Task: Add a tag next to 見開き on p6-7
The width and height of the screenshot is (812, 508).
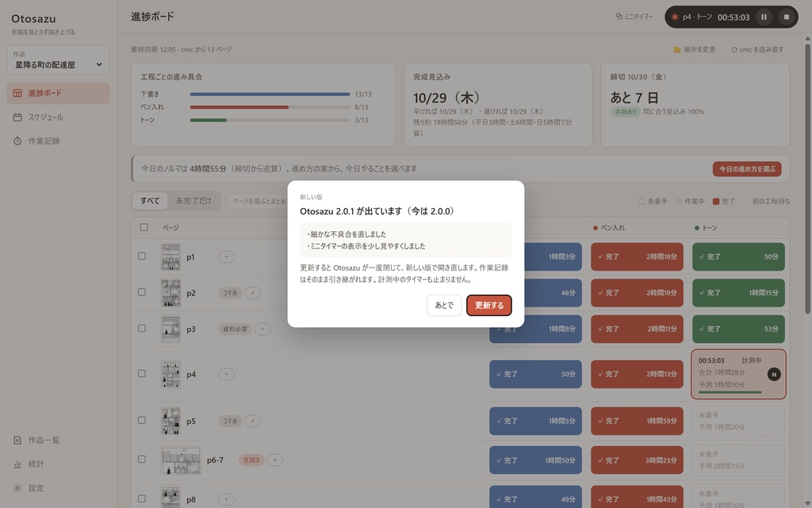Action: coord(275,460)
